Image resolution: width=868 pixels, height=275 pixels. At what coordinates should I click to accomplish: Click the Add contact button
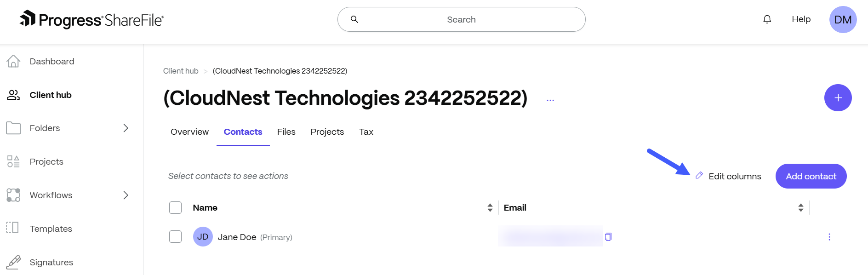811,176
